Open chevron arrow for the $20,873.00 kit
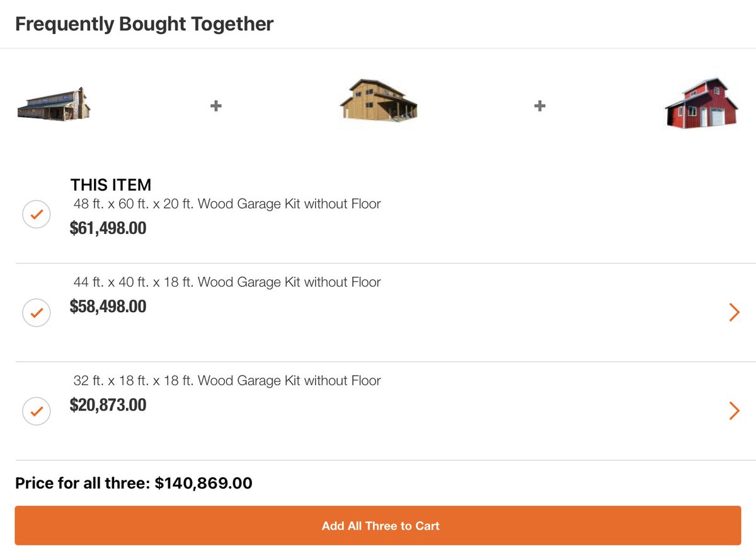This screenshot has height=558, width=756. point(734,411)
